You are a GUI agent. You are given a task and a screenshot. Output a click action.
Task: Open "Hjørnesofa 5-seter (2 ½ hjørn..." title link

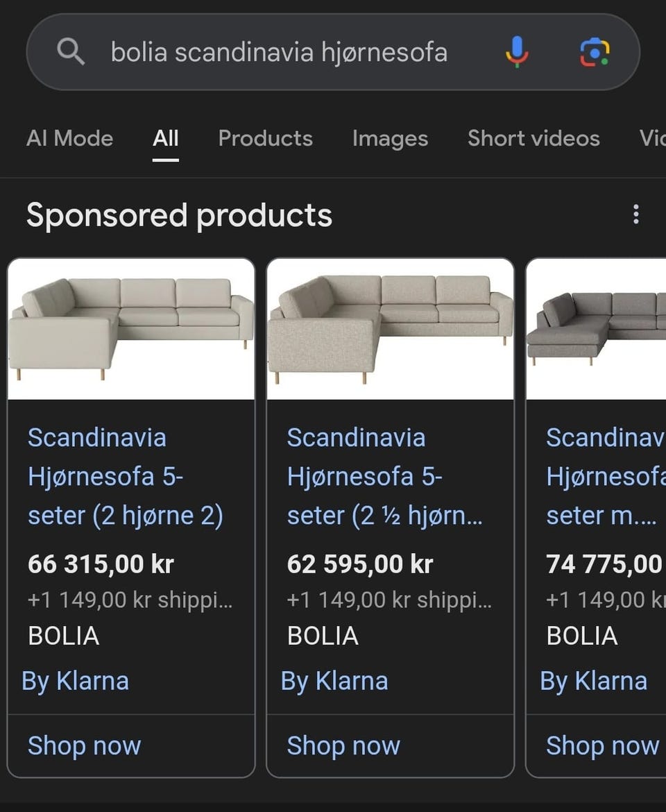(385, 477)
